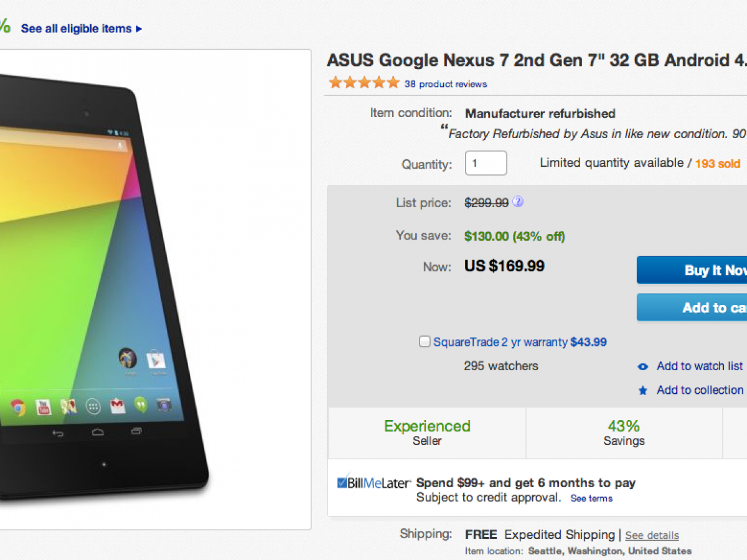Click the Quantity input field
This screenshot has height=560, width=747.
pyautogui.click(x=486, y=163)
